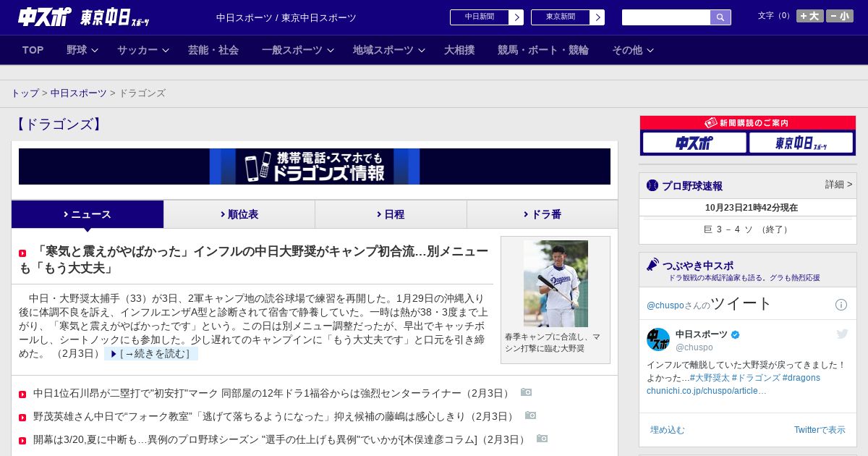Image resolution: width=868 pixels, height=456 pixels.
Task: Open article about 石川昂 二塁打 初安打
Action: point(273,393)
